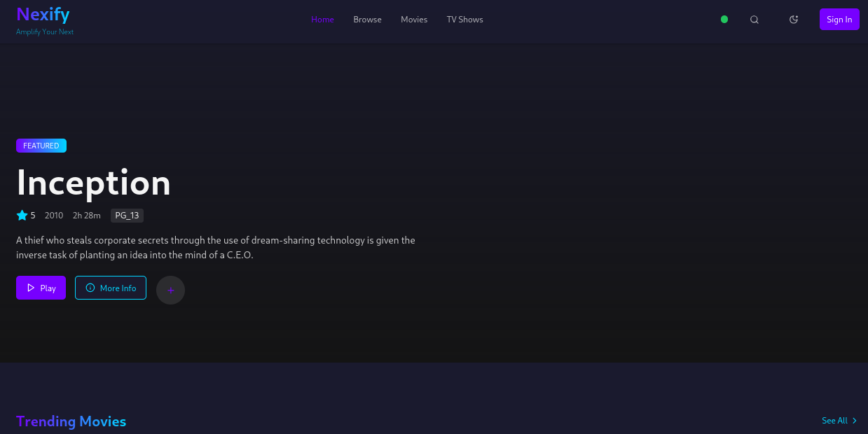Click the Trending Movies heading

[x=71, y=421]
